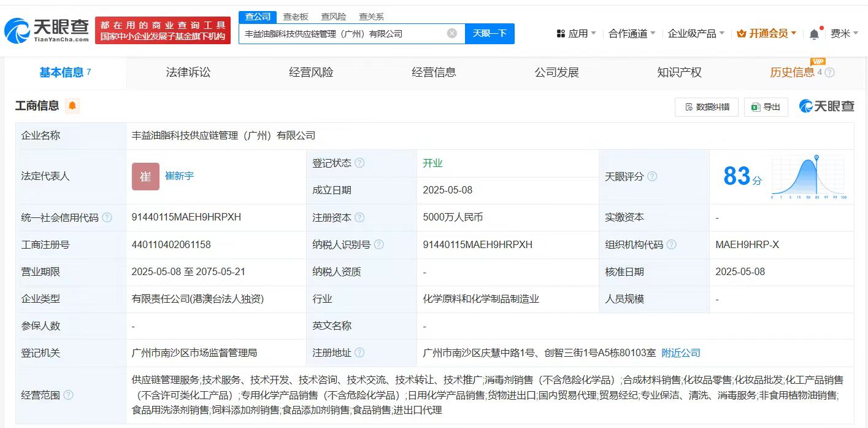Click the red 都在用的商业查询工具 banner

point(163,30)
